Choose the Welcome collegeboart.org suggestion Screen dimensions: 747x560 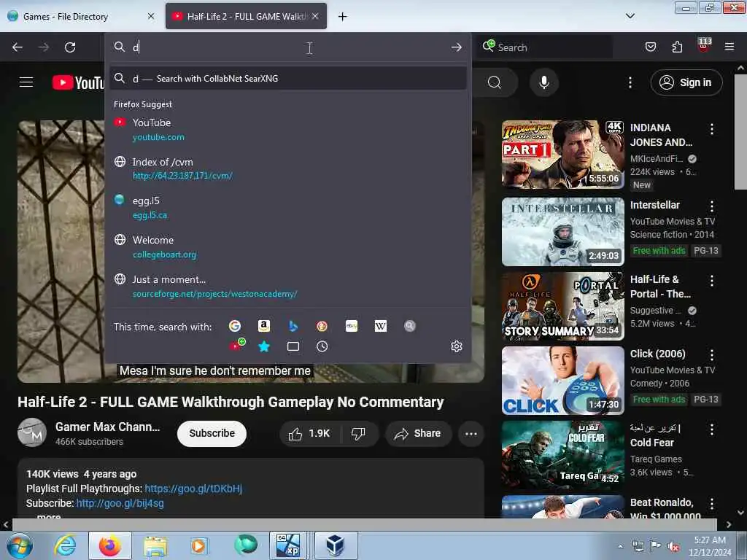tap(288, 246)
